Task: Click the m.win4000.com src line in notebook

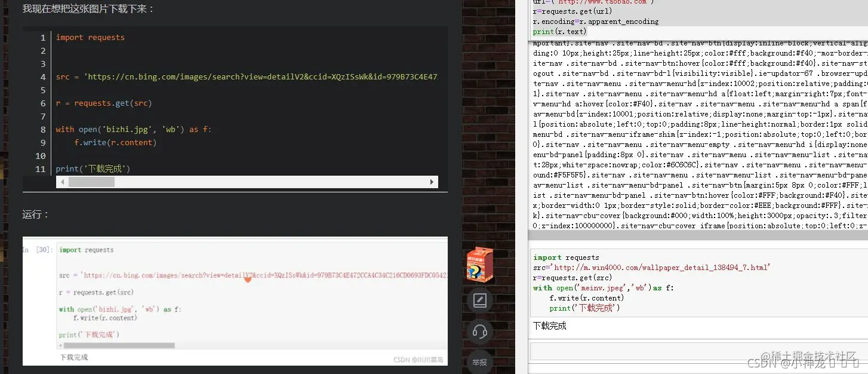Action: (652, 268)
